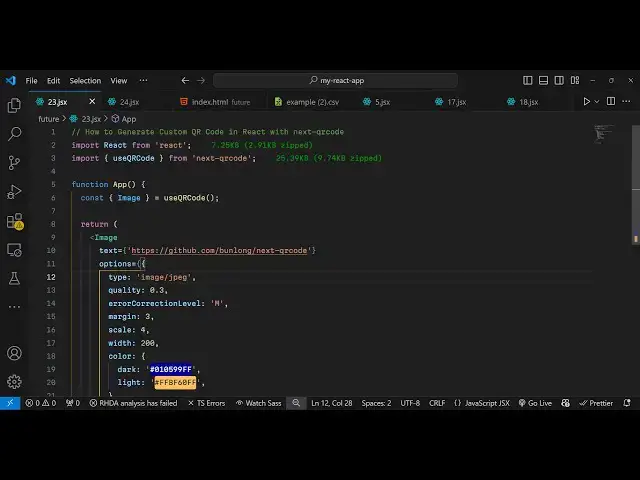Select the future folder breadcrumb

point(49,119)
